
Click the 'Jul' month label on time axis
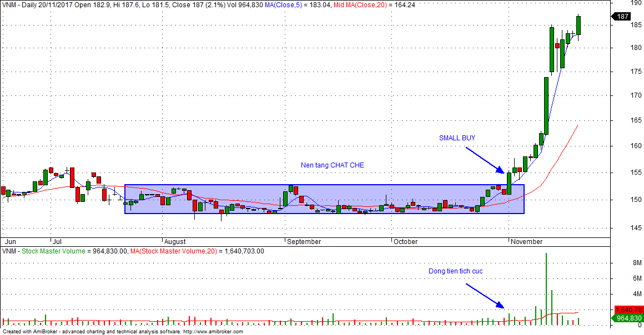(x=57, y=242)
